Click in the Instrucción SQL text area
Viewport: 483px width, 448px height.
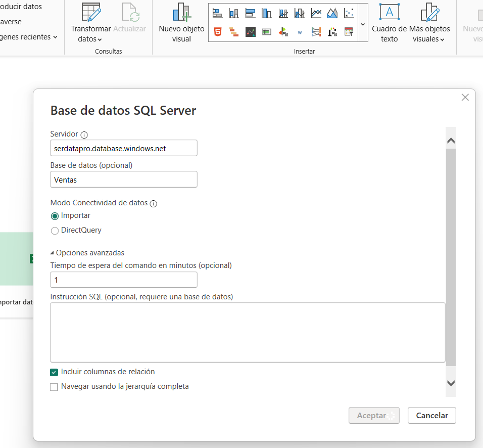(x=248, y=332)
